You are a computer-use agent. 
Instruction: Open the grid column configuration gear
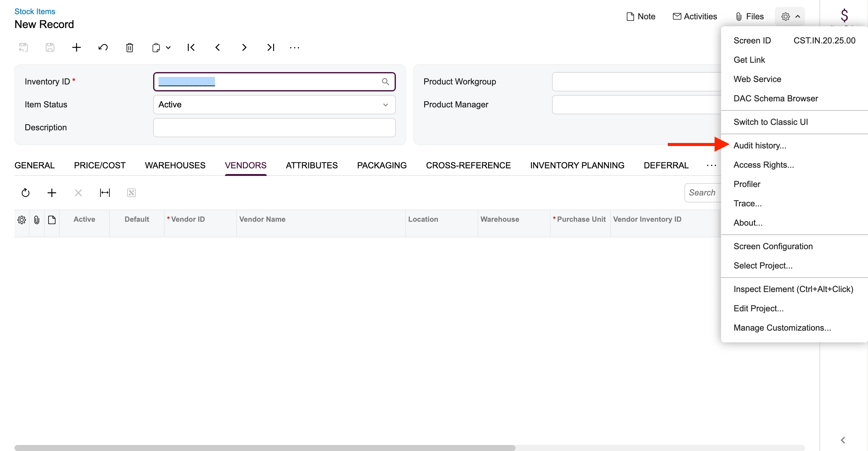click(22, 220)
